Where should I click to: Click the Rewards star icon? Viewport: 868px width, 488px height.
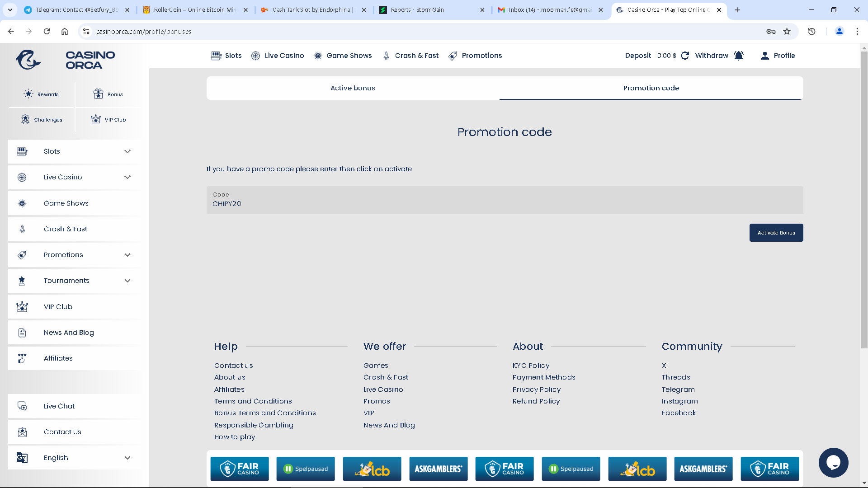pyautogui.click(x=28, y=94)
